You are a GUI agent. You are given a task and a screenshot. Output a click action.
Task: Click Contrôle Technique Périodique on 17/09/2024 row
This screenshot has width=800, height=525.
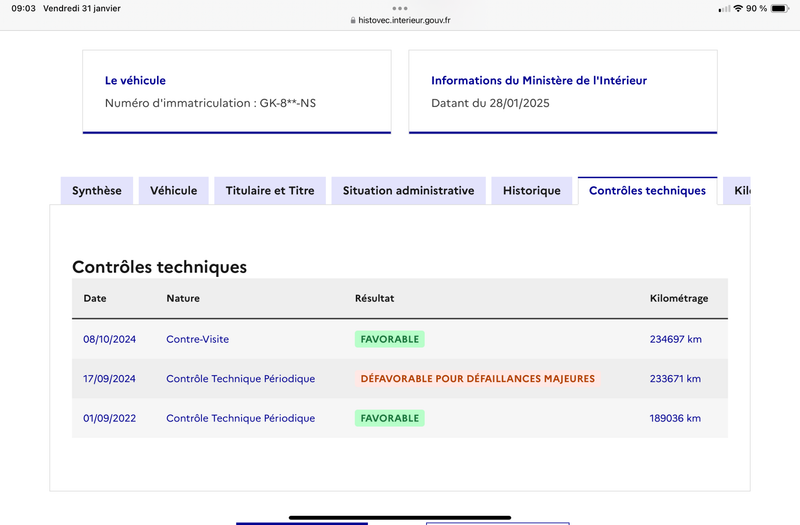coord(241,379)
